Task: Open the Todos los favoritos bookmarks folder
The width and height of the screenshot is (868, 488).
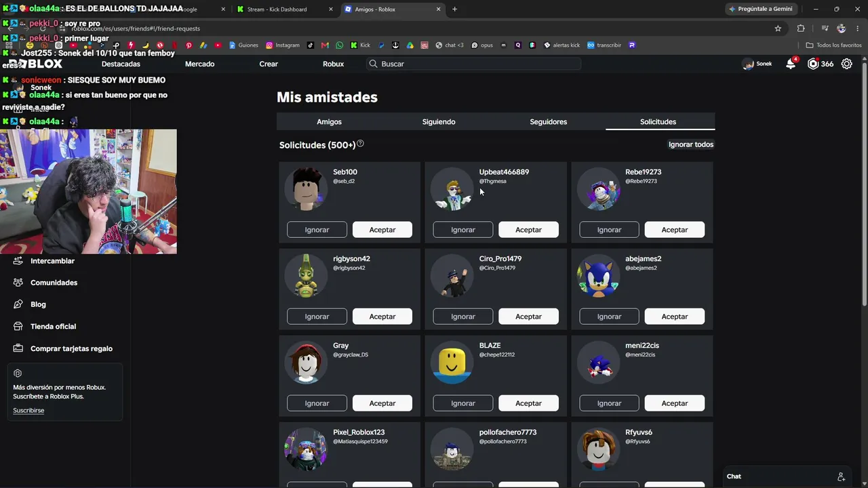Action: pos(833,45)
